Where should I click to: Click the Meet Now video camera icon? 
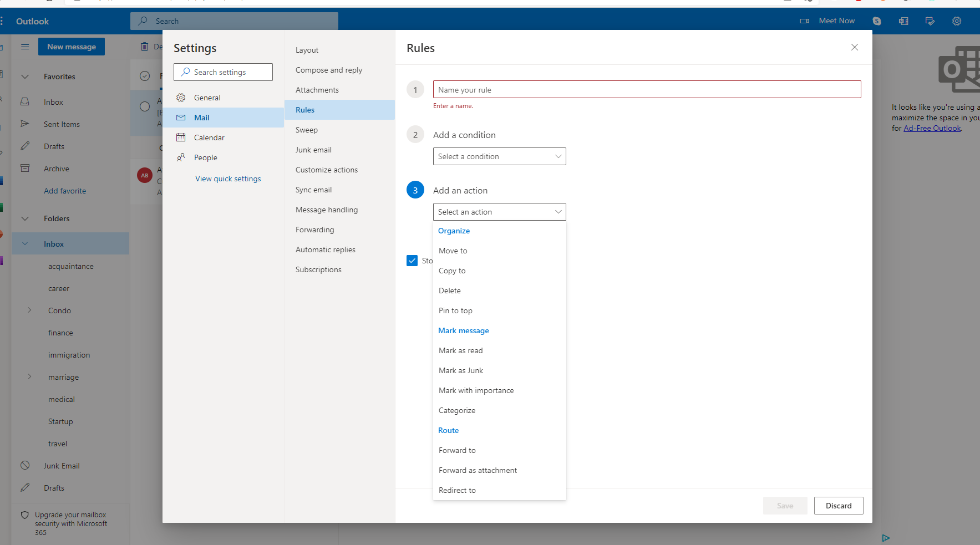[804, 21]
